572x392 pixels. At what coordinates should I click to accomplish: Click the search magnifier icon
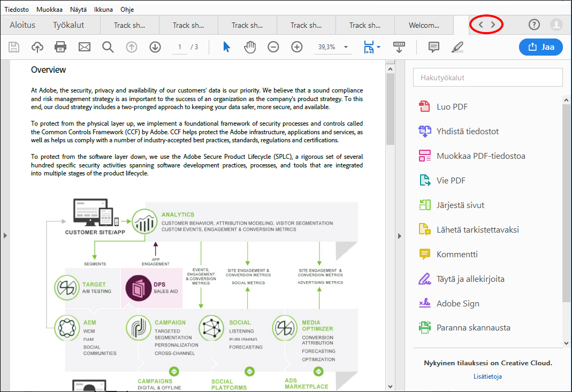pyautogui.click(x=108, y=47)
